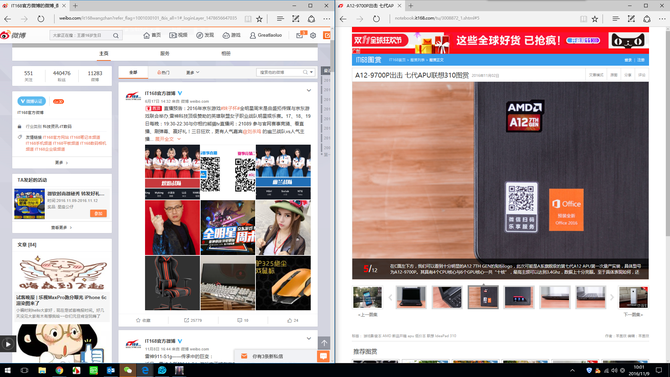Open the orange chat bubble at page bottom
Viewport: 670px width, 377px height.
coord(323,356)
